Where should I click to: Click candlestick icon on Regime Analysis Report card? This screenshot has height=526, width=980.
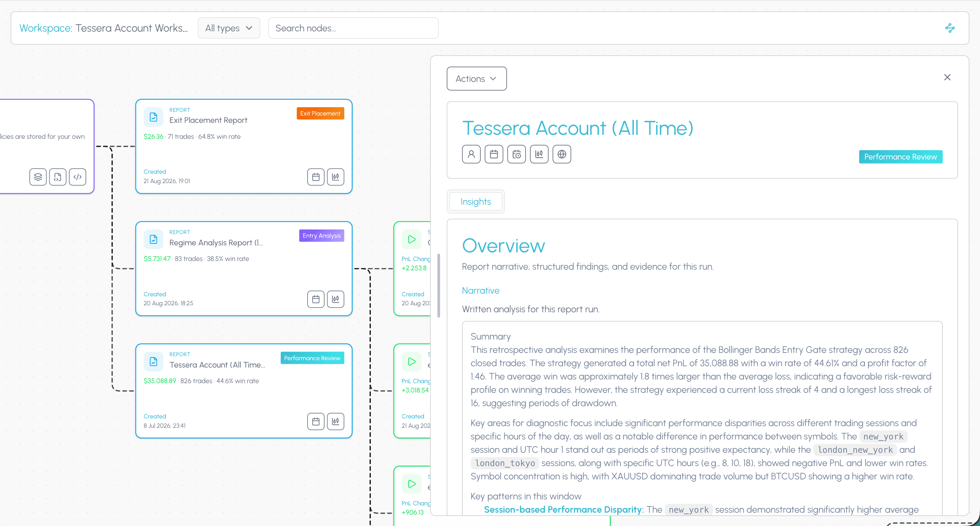(x=335, y=299)
